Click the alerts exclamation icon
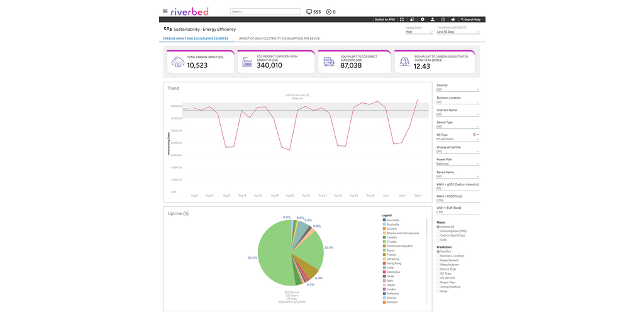The image size is (644, 322). (328, 12)
